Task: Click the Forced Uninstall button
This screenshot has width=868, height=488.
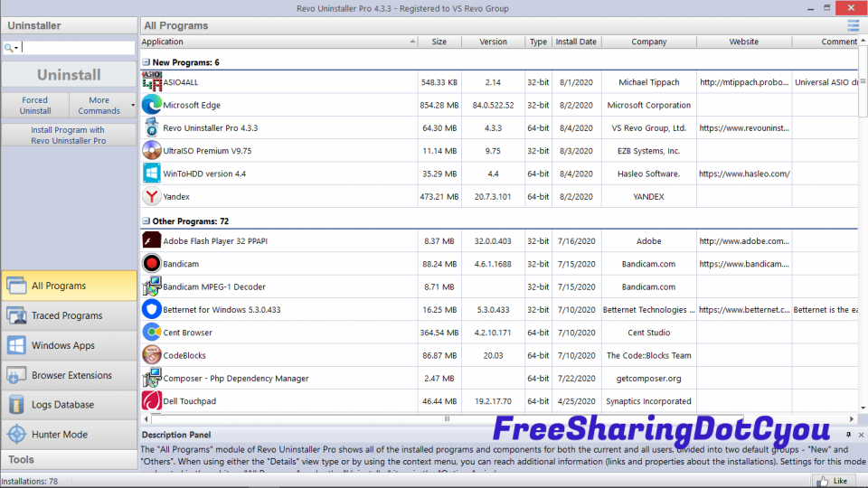Action: coord(34,106)
